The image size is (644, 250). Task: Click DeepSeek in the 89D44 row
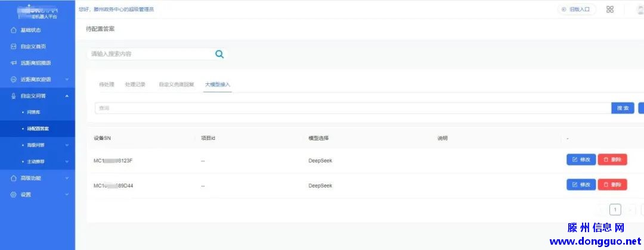click(x=320, y=186)
